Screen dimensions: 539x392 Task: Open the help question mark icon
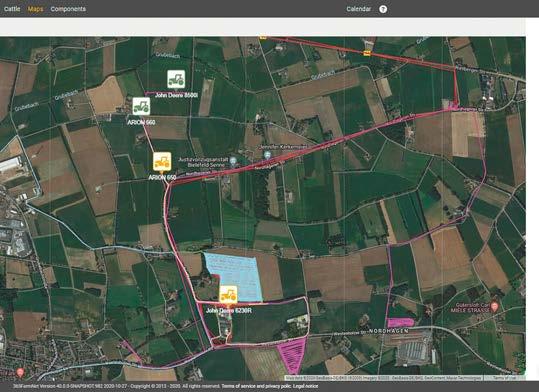[383, 9]
